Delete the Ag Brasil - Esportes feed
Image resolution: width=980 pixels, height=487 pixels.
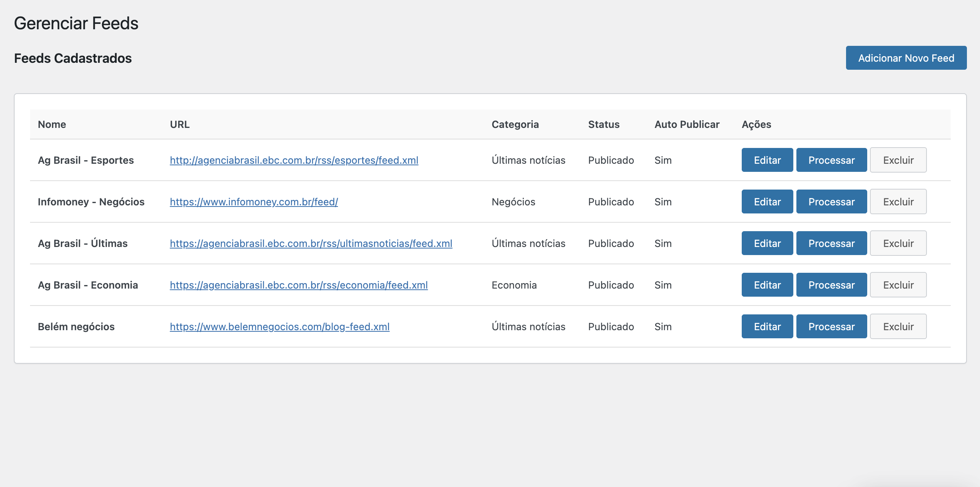[898, 160]
